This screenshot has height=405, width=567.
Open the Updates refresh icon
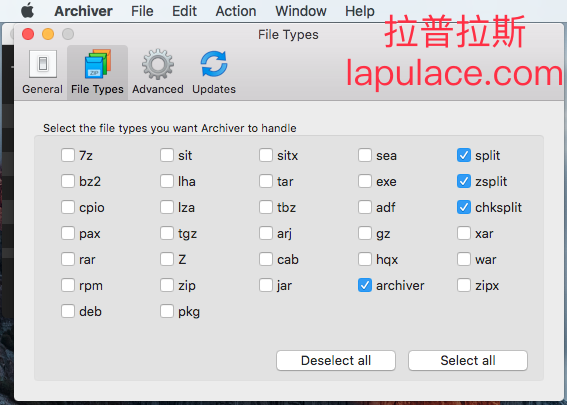coord(214,64)
